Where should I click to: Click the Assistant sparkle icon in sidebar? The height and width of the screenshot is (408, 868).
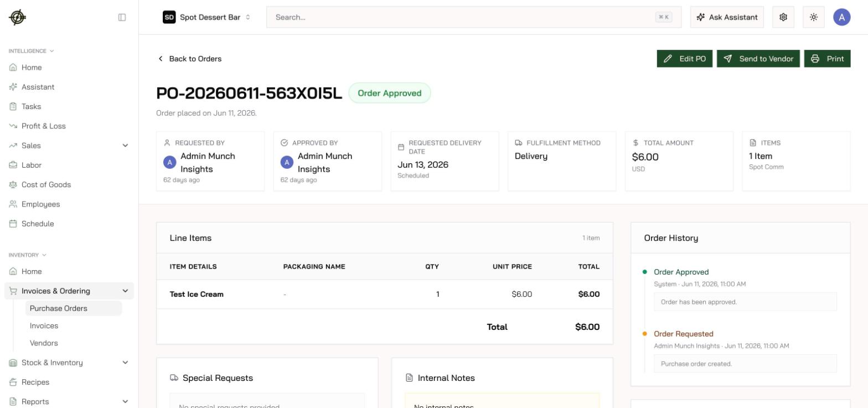pos(13,87)
